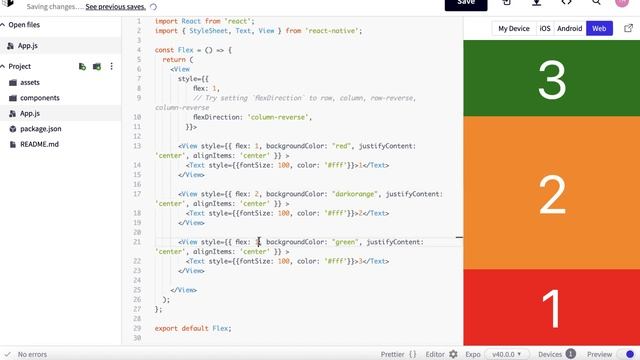Switch preview to iOS

coord(544,29)
